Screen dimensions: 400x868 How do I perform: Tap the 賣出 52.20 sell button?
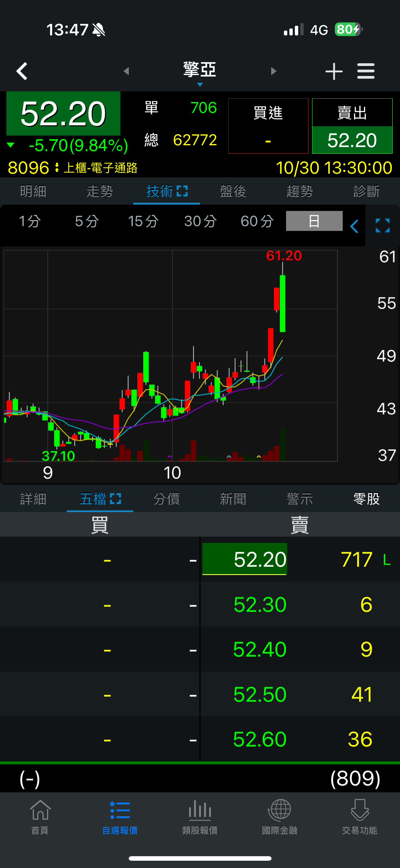click(x=352, y=126)
